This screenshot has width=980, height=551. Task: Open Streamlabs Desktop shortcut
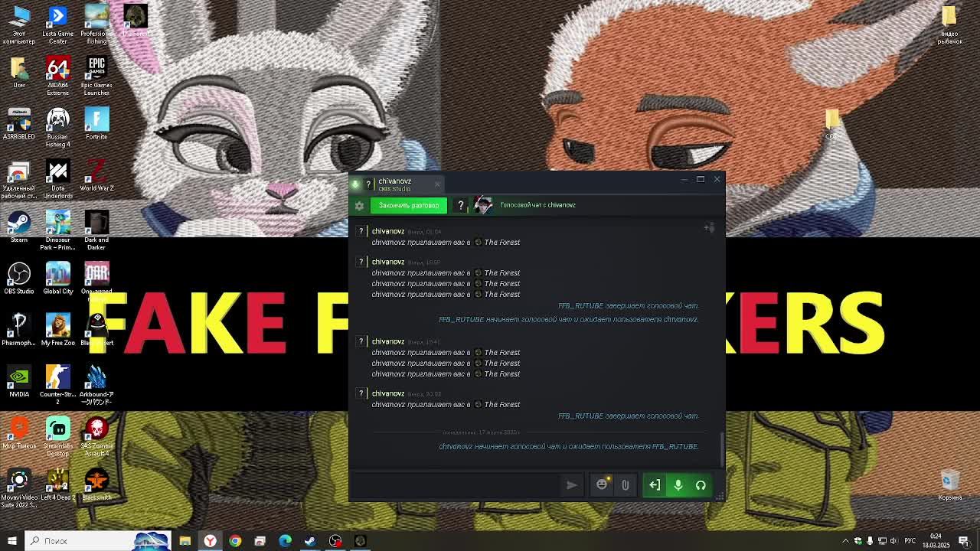click(58, 436)
